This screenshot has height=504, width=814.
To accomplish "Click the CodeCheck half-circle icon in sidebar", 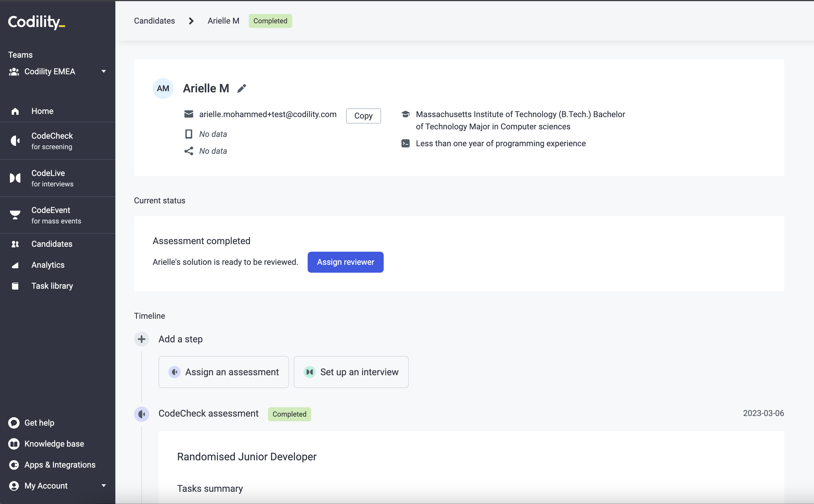I will [15, 141].
